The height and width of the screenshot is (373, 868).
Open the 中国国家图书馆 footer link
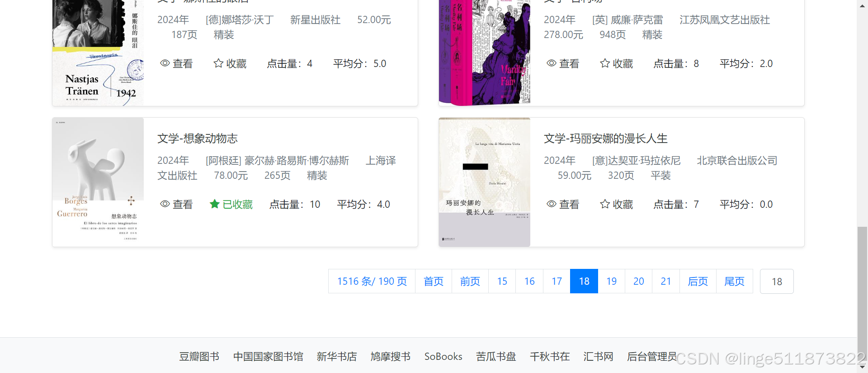coord(269,357)
